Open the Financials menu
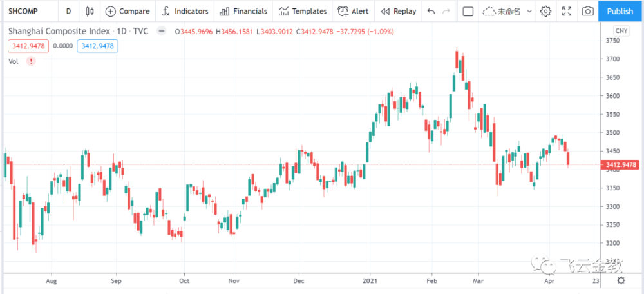Screen dimensions: 644x294 click(x=243, y=11)
